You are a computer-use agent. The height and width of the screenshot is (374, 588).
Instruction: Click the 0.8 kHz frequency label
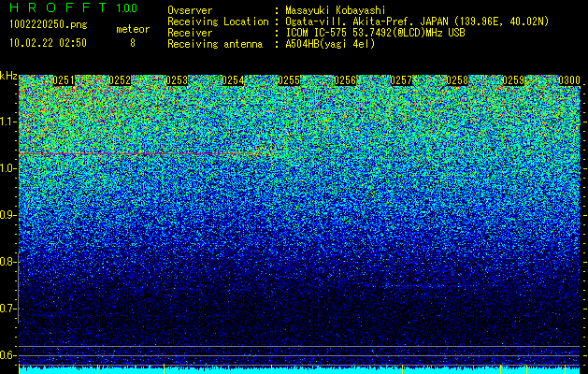click(8, 262)
